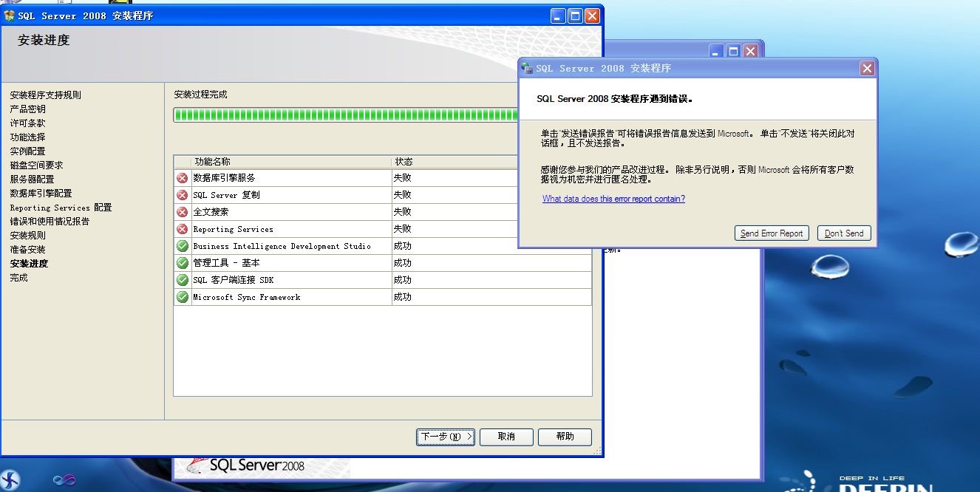Viewport: 980px width, 492px height.
Task: Click the failed icon for Reporting Services
Action: pyautogui.click(x=183, y=229)
